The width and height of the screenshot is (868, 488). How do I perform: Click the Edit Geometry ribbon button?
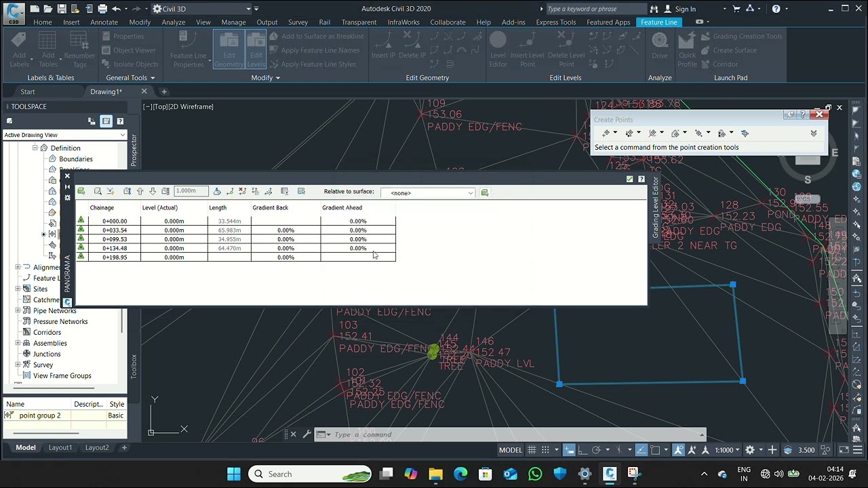coord(229,49)
